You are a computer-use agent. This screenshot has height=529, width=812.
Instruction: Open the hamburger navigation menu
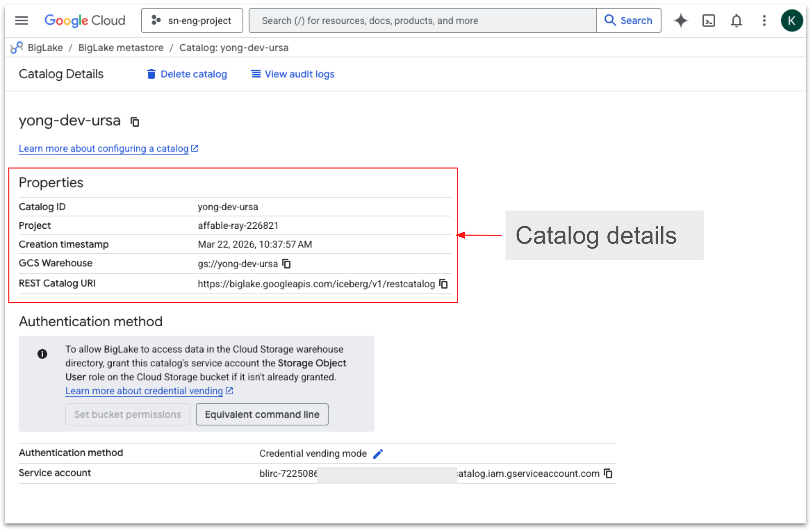click(21, 20)
